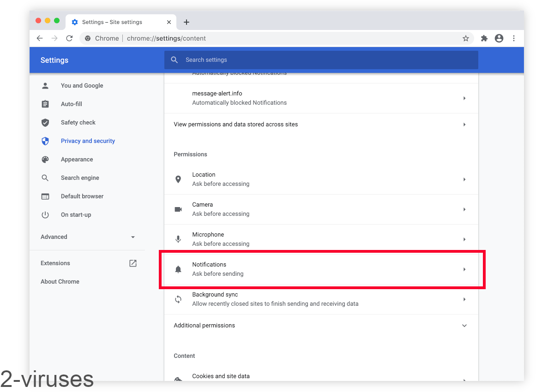Image resolution: width=554 pixels, height=392 pixels.
Task: Click the Notifications bell icon
Action: 178,269
